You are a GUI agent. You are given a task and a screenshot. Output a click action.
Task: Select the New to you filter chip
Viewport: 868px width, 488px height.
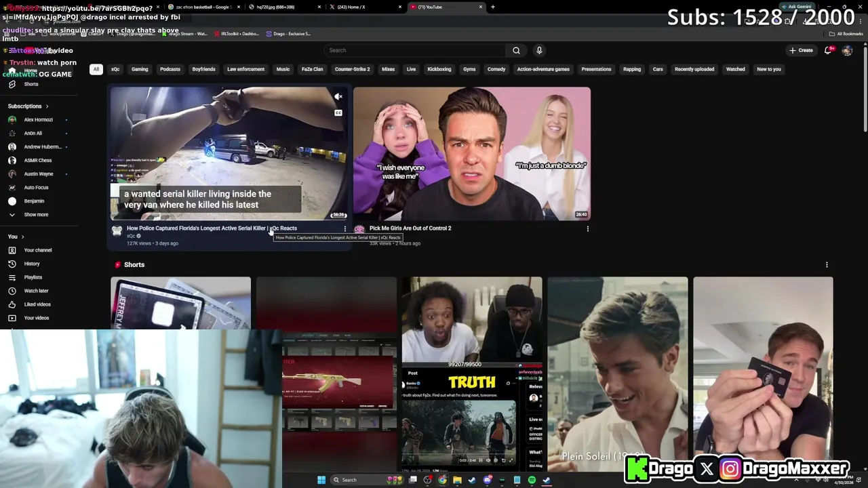click(768, 69)
